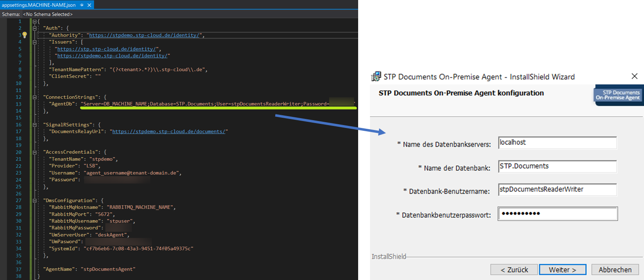Screen dimensions: 644x280
Task: Click the "TenantNamePattern" key
Action: (x=76, y=69)
